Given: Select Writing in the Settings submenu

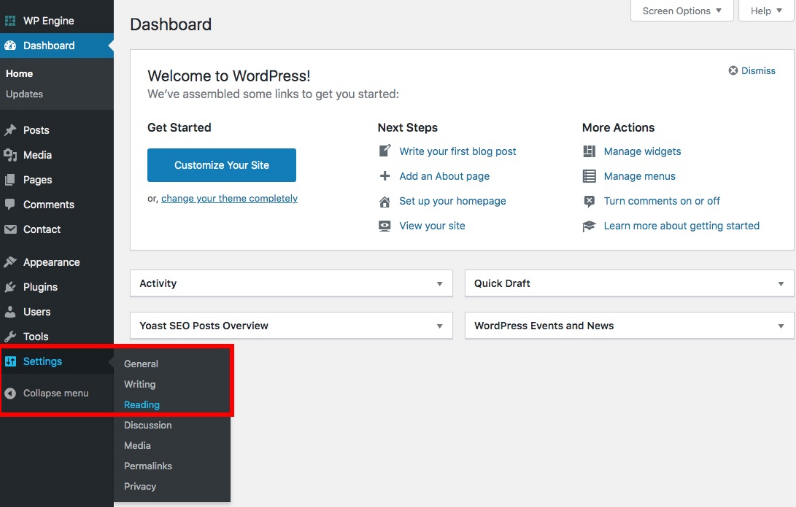Looking at the screenshot, I should pos(140,384).
